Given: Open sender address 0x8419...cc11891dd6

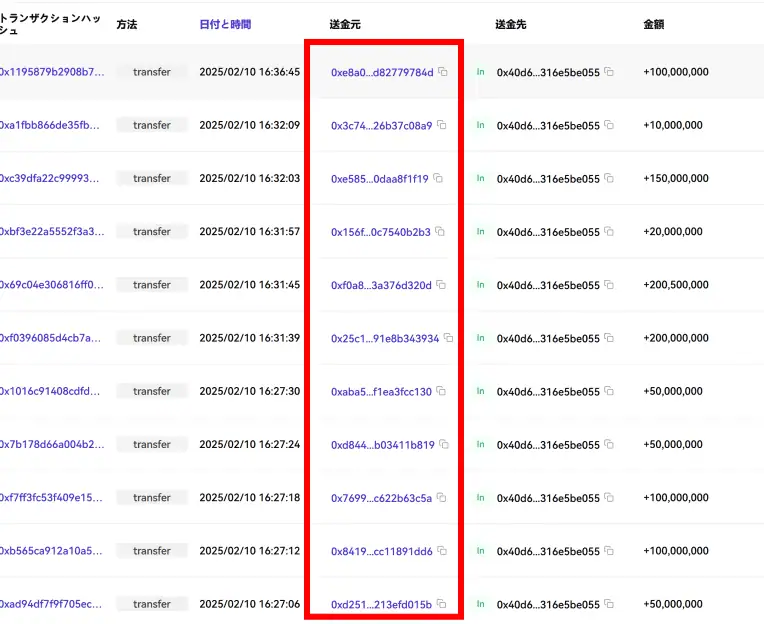Looking at the screenshot, I should click(382, 551).
